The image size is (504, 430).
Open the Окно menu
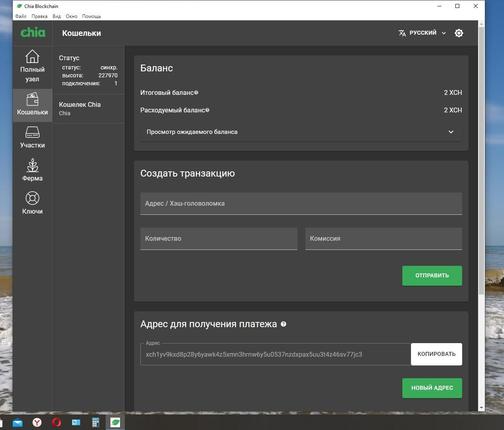click(71, 16)
